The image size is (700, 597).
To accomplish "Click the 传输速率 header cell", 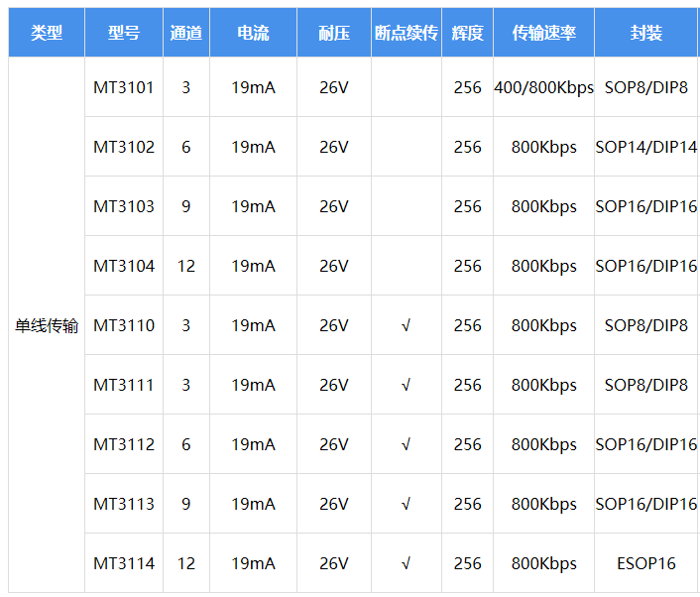I will coord(543,33).
